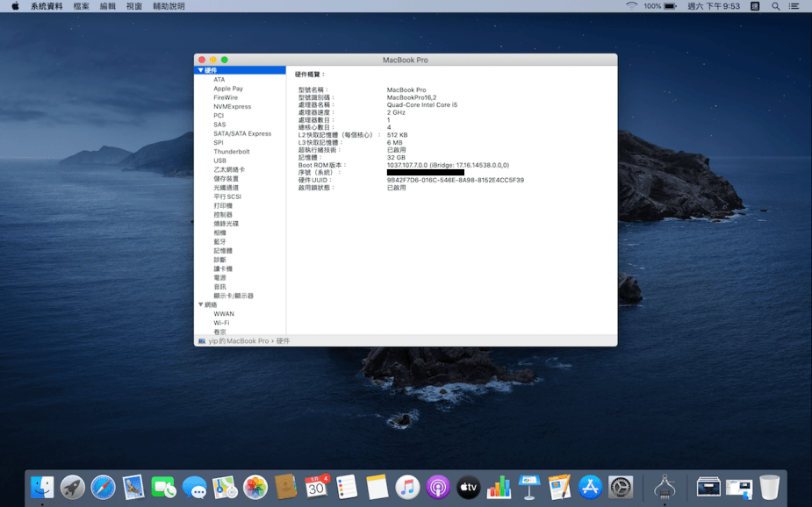812x507 pixels.
Task: Open System Preferences gear icon
Action: point(621,487)
